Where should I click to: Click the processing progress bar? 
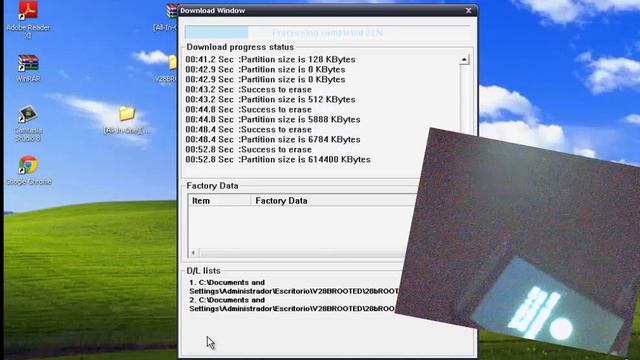(327, 33)
